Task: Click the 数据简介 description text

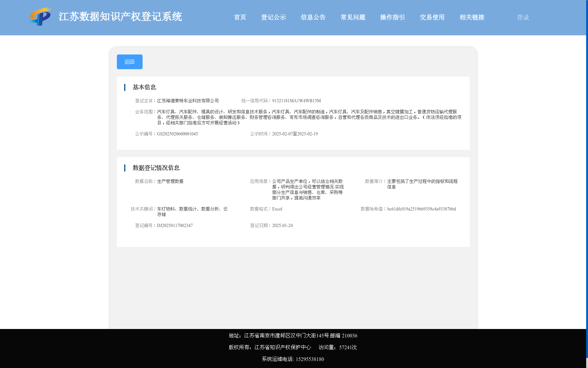Action: (x=422, y=184)
